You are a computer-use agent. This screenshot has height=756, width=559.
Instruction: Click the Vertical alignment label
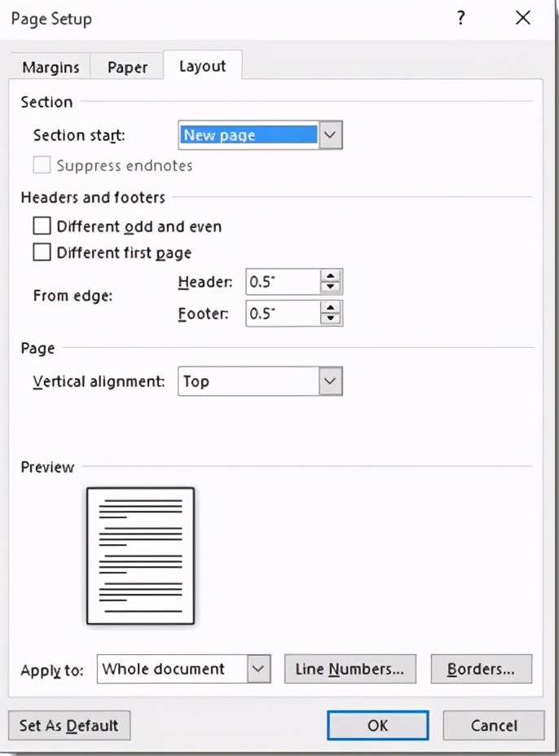coord(99,381)
